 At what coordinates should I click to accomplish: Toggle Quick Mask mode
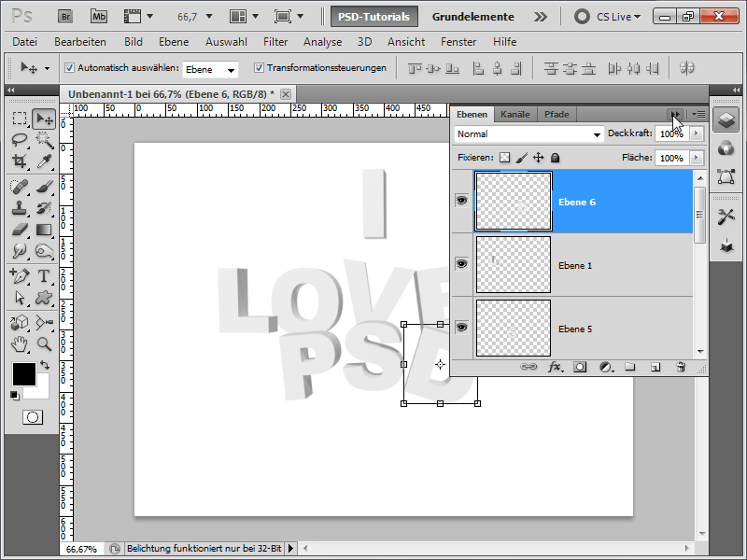(x=33, y=417)
